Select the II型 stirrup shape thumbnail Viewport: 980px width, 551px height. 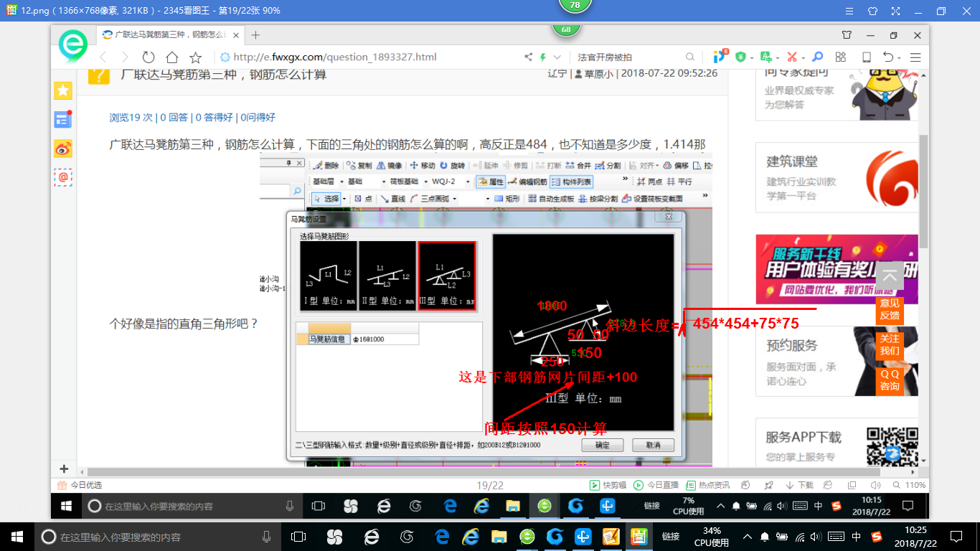click(387, 276)
